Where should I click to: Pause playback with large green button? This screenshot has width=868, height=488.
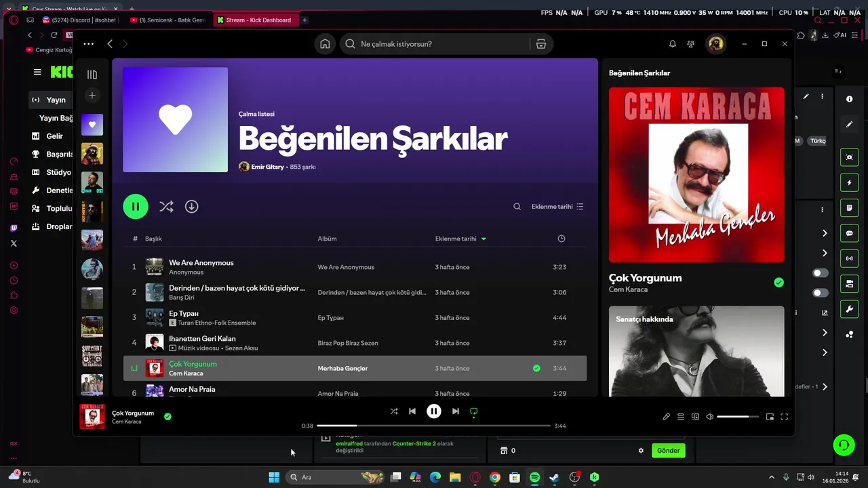[x=136, y=207]
